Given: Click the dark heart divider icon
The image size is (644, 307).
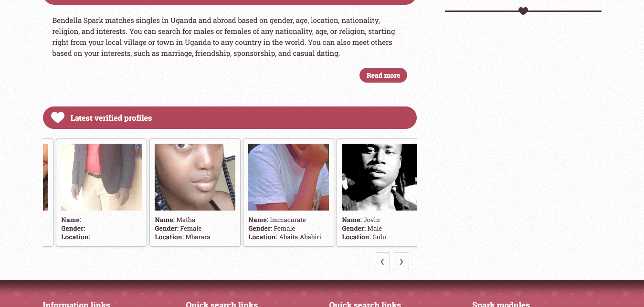Looking at the screenshot, I should (523, 11).
